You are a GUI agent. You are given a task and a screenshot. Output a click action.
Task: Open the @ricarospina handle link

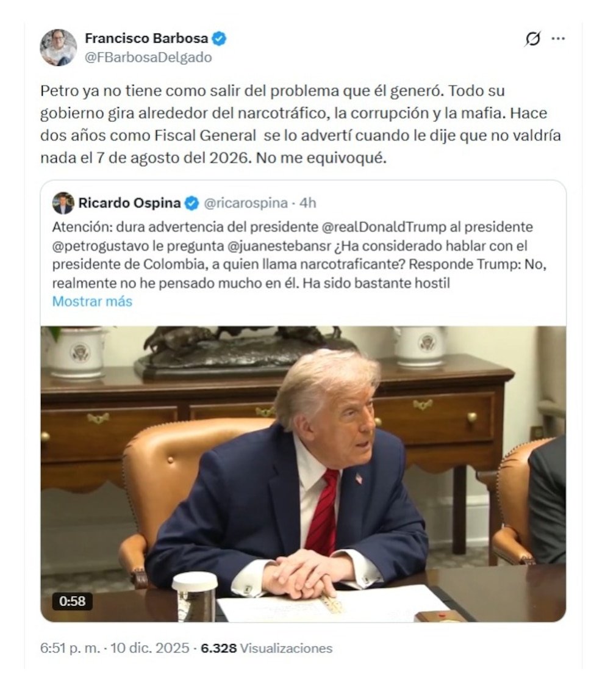(x=246, y=203)
